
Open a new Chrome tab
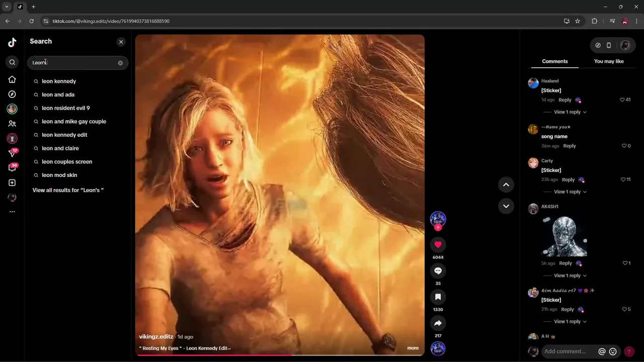click(33, 7)
